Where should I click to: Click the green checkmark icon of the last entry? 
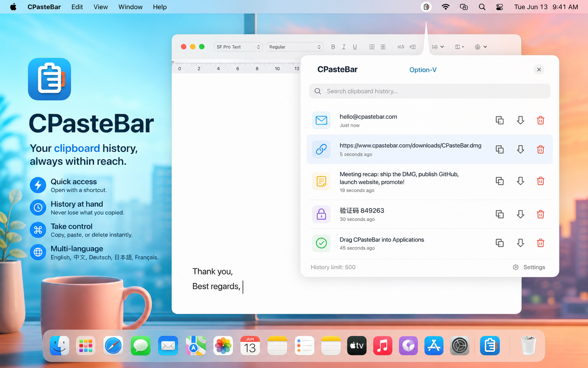pyautogui.click(x=321, y=243)
